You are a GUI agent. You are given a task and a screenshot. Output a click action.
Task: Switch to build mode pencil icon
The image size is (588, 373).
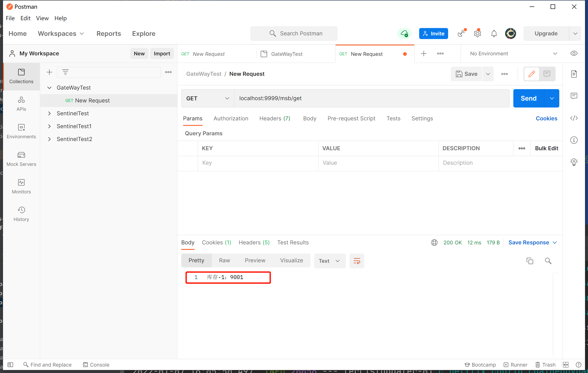[x=531, y=74]
